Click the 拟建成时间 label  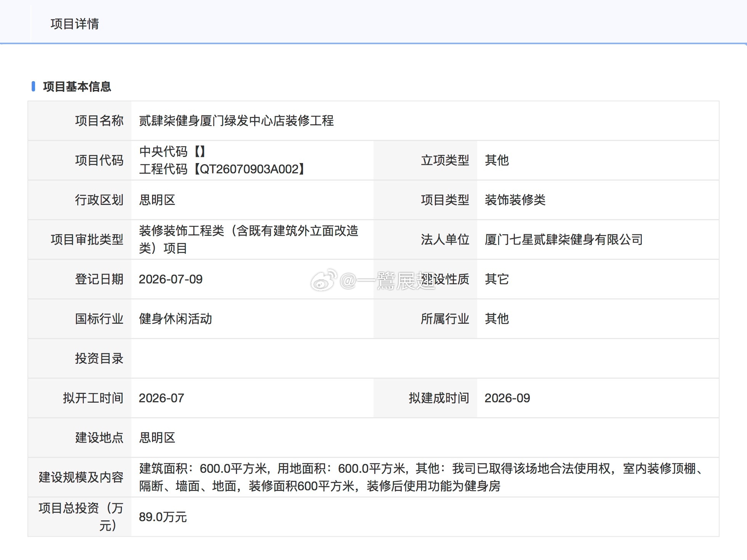click(x=439, y=398)
